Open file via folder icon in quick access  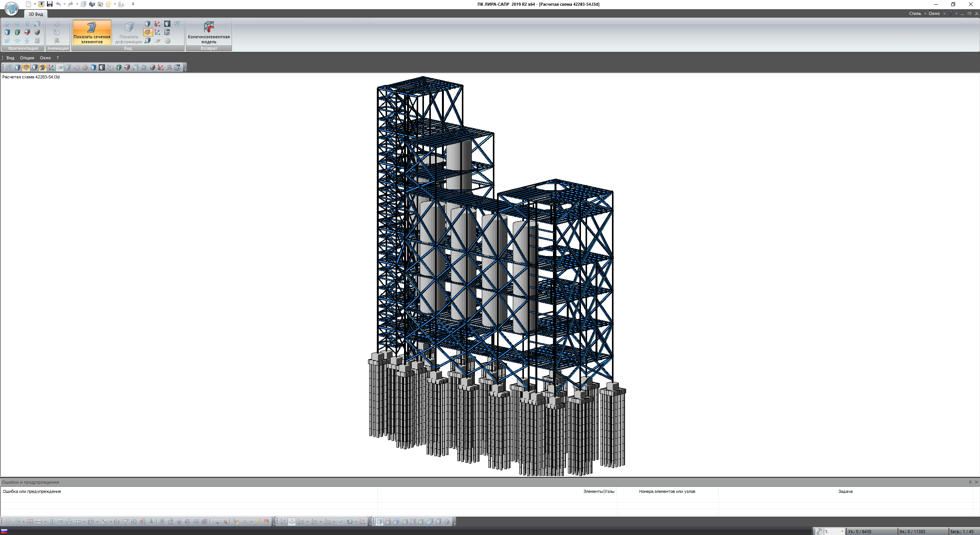click(x=41, y=4)
